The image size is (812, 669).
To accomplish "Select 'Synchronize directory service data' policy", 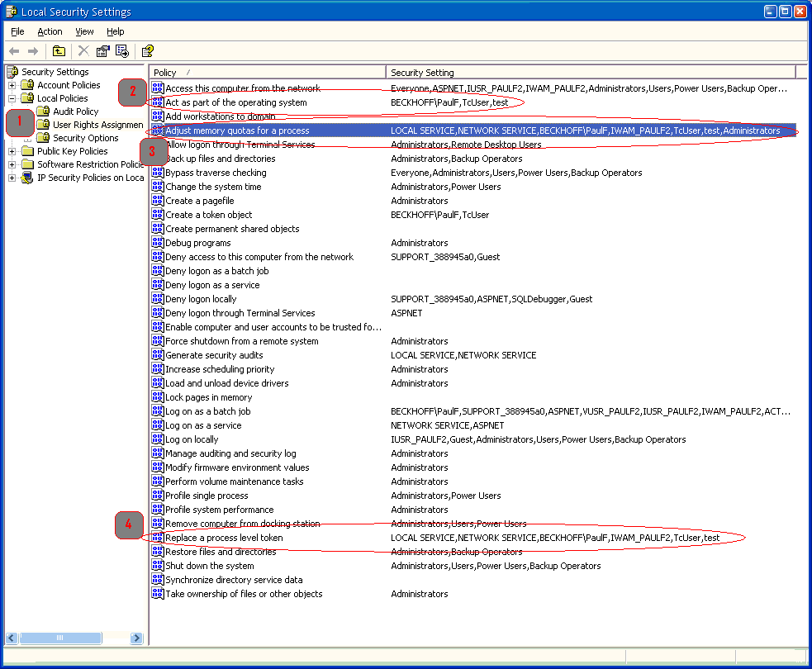I will [x=234, y=580].
